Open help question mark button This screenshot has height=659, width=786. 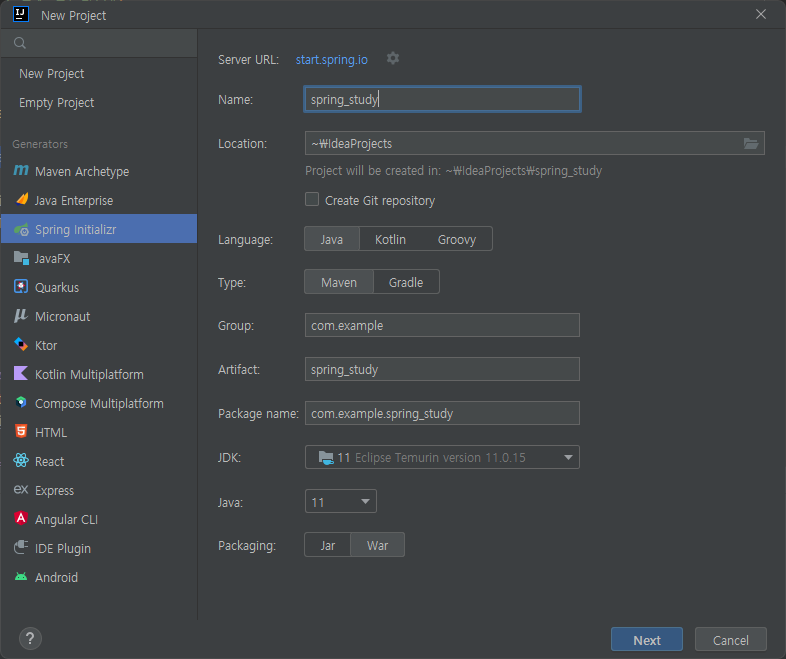[x=30, y=638]
